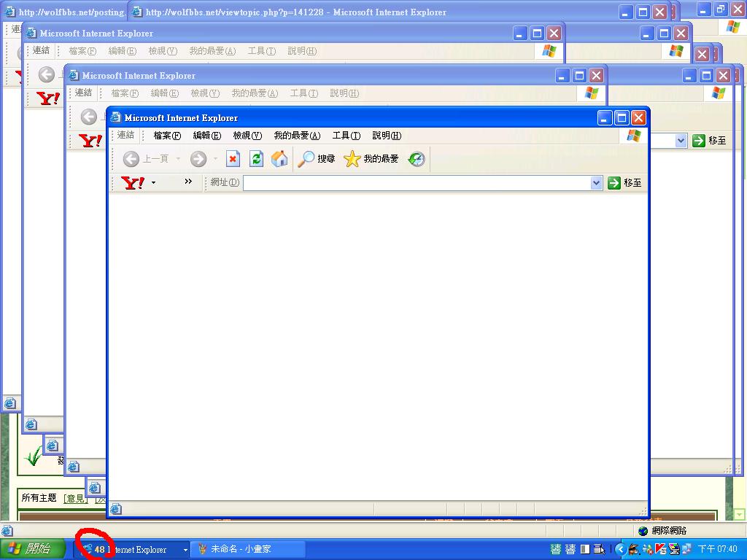Click the 意見 link on the background page
The height and width of the screenshot is (560, 747).
click(x=75, y=498)
